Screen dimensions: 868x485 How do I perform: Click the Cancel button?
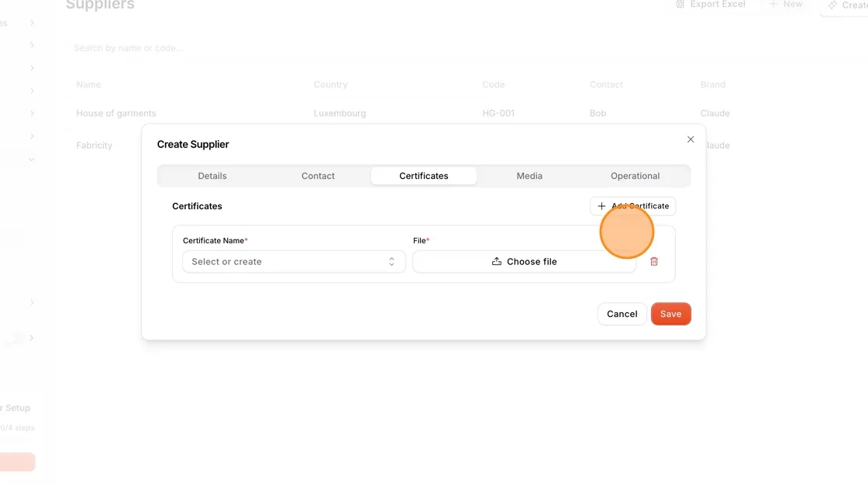622,314
